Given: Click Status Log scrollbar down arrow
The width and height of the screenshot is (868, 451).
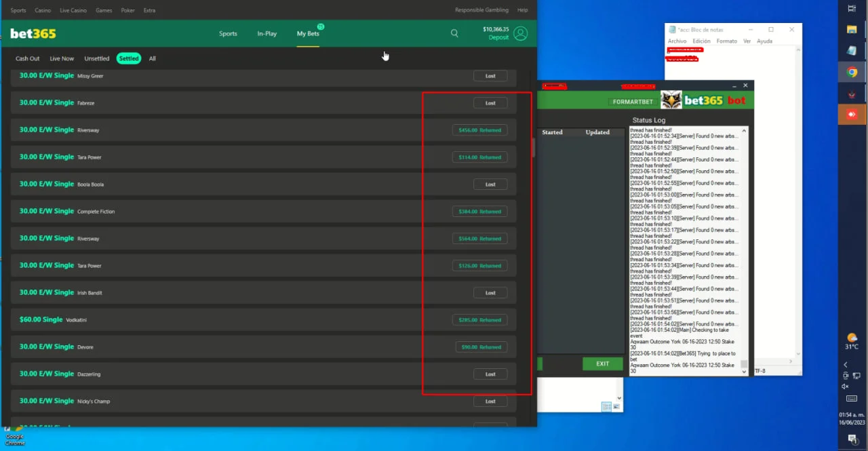Looking at the screenshot, I should point(744,372).
